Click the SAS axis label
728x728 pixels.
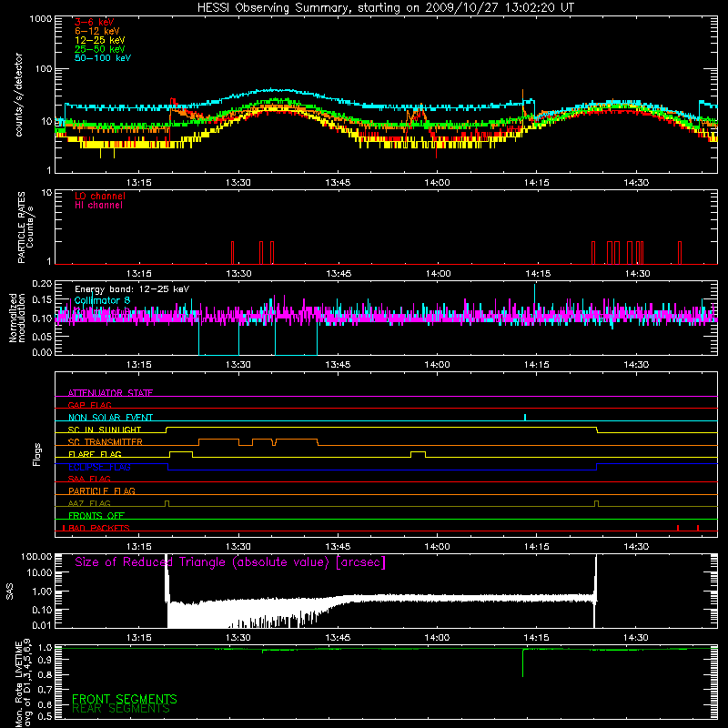[x=10, y=591]
